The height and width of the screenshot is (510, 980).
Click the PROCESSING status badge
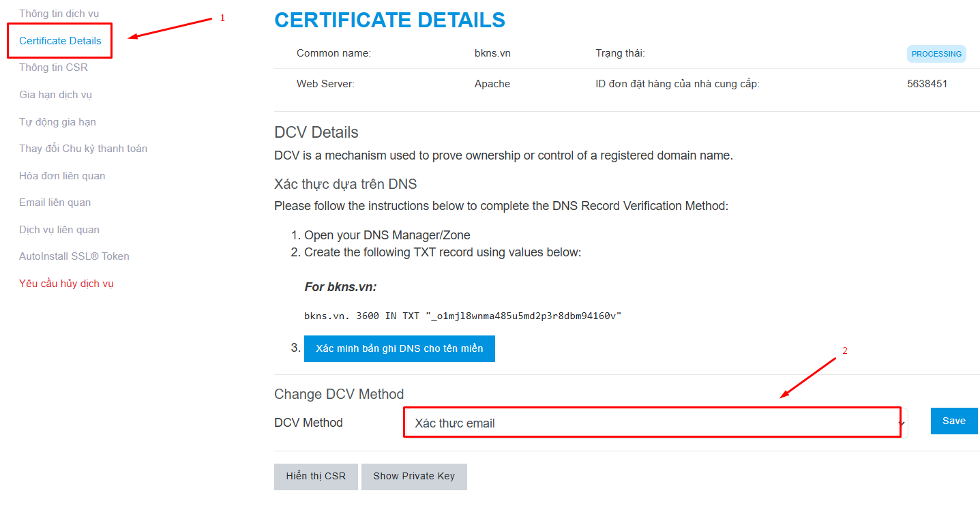pos(936,55)
